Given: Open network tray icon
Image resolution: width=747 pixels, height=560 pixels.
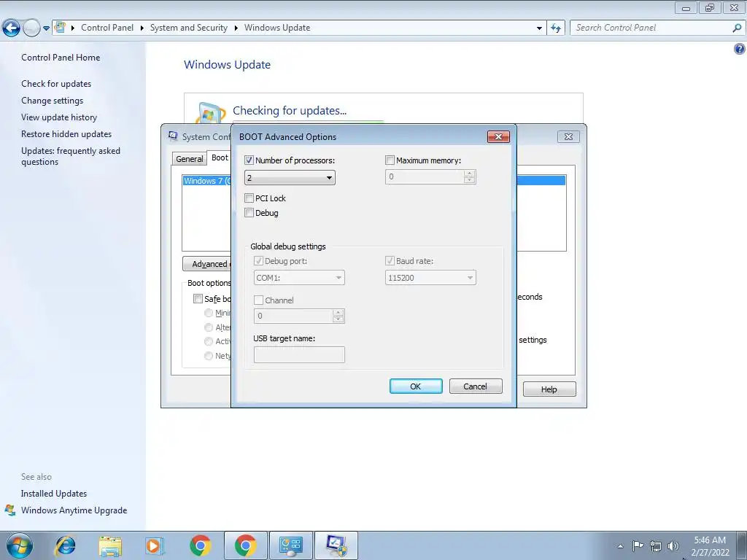Looking at the screenshot, I should pyautogui.click(x=656, y=546).
